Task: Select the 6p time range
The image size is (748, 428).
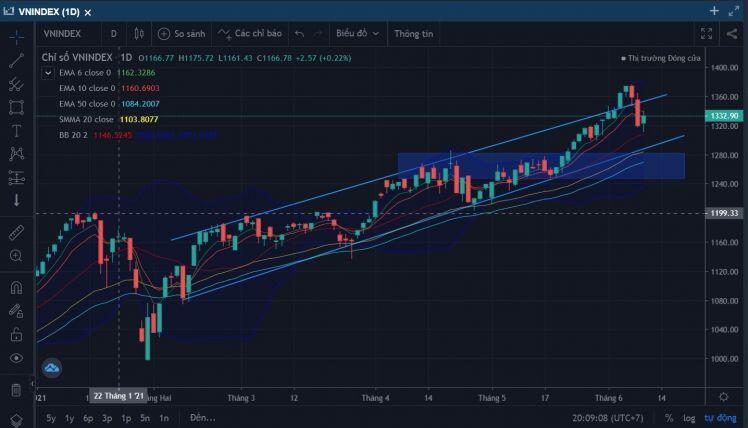Action: tap(88, 418)
